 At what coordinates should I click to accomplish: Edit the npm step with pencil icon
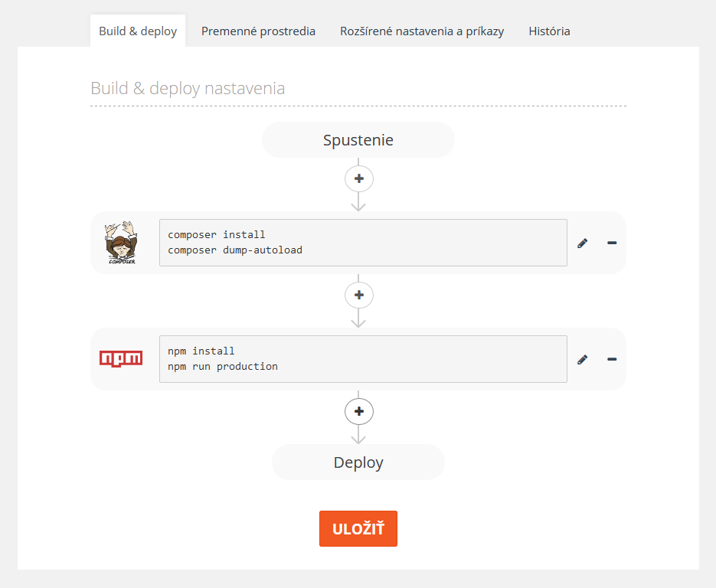click(583, 359)
